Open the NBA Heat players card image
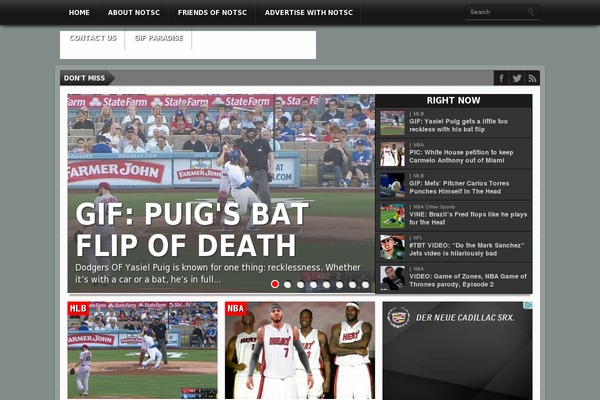 300,350
